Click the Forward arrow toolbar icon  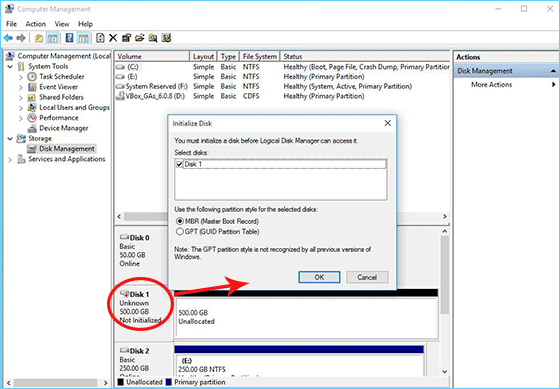point(21,38)
